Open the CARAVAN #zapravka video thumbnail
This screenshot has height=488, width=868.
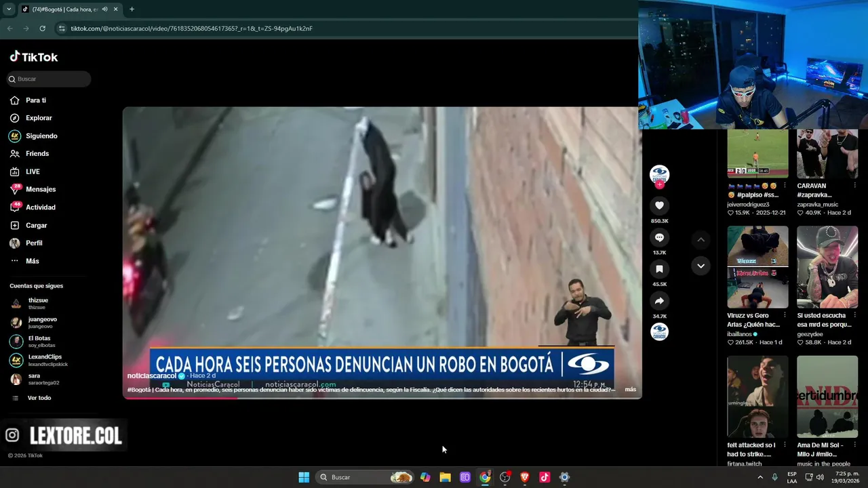827,155
